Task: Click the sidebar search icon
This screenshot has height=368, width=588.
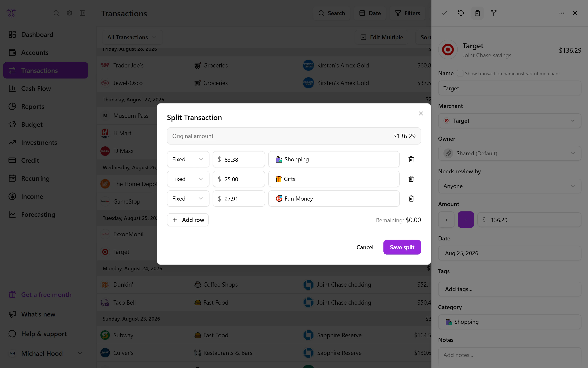Action: click(x=56, y=13)
